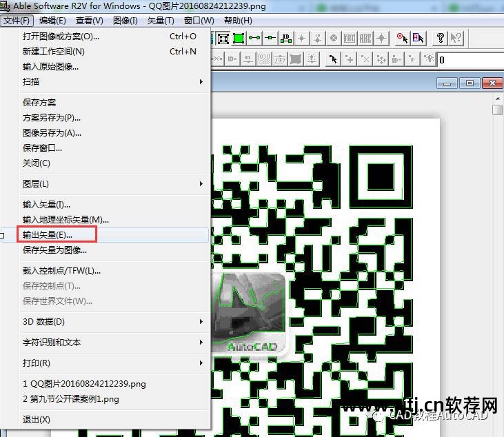504x437 pixels.
Task: Select the text-box A pointer tool
Action: (419, 39)
